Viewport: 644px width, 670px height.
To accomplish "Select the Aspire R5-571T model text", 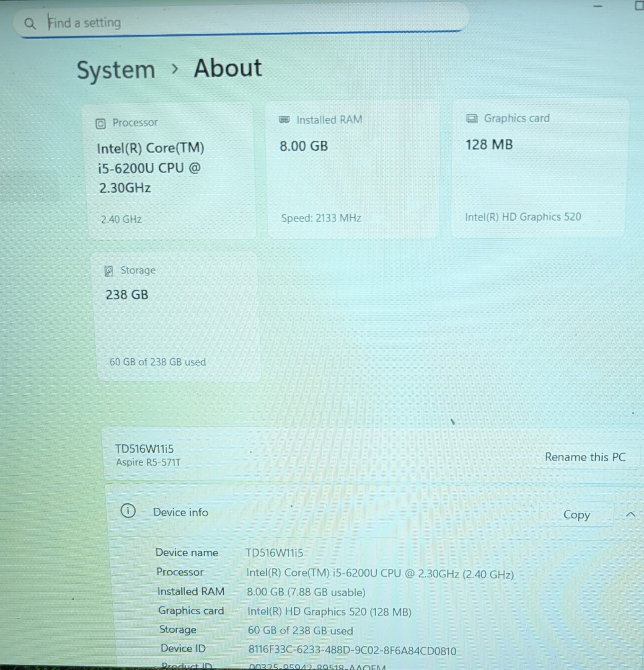I will pyautogui.click(x=148, y=462).
